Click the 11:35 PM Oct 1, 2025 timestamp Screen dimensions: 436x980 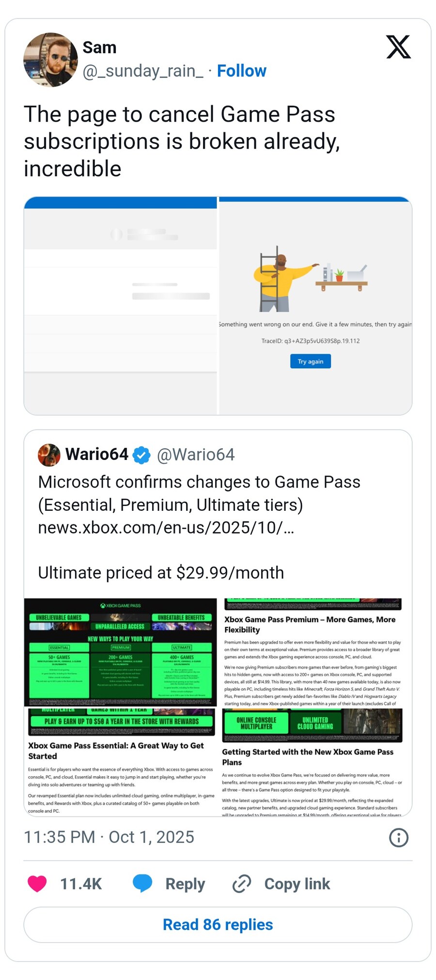[x=109, y=837]
